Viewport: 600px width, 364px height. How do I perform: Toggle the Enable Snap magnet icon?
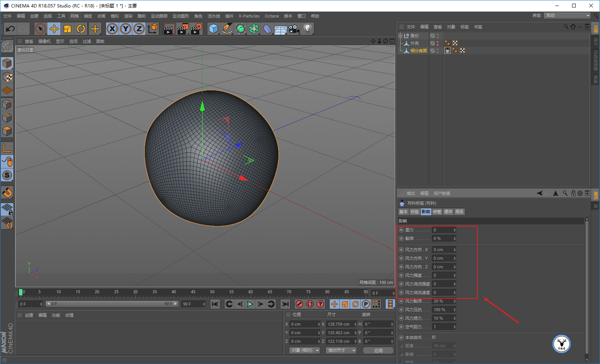7,193
